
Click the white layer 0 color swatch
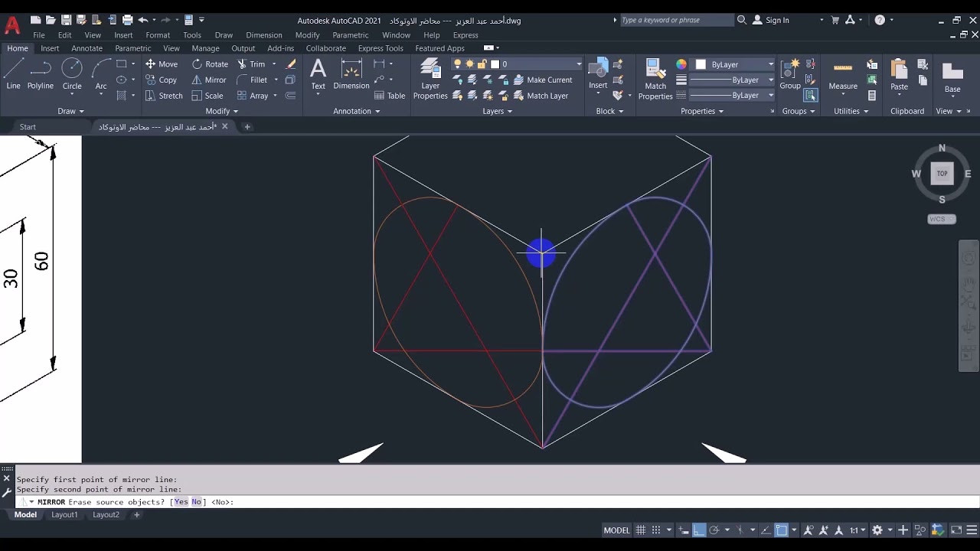coord(495,64)
